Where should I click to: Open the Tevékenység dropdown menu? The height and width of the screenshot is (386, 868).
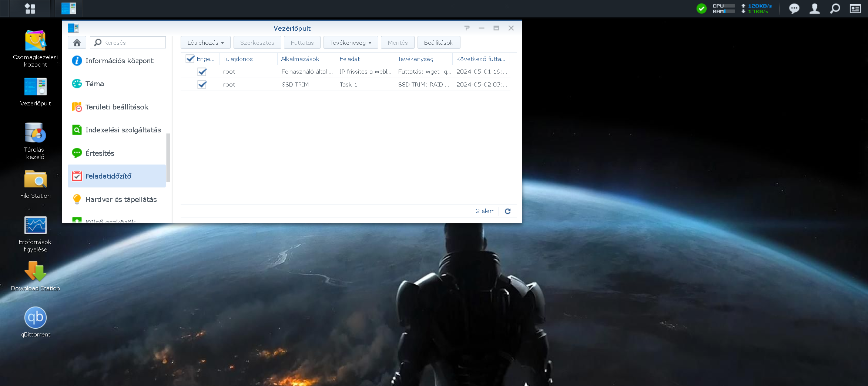click(351, 43)
